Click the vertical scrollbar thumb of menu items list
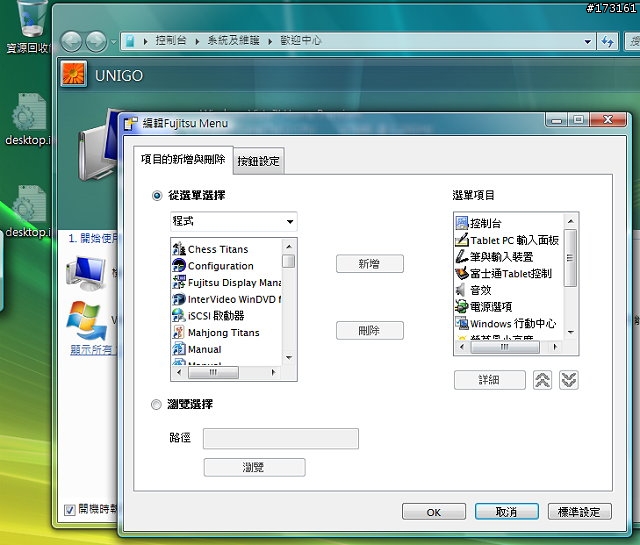 coord(570,258)
